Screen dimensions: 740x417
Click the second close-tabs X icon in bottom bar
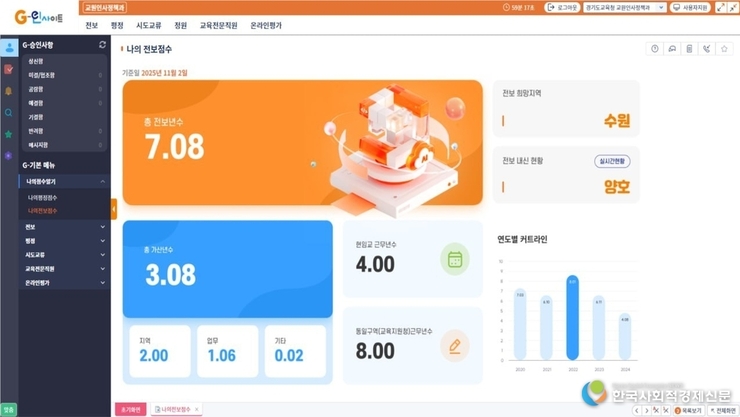(666, 410)
